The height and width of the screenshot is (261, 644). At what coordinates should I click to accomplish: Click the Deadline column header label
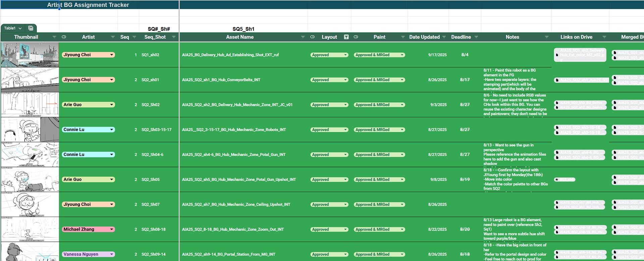[461, 37]
